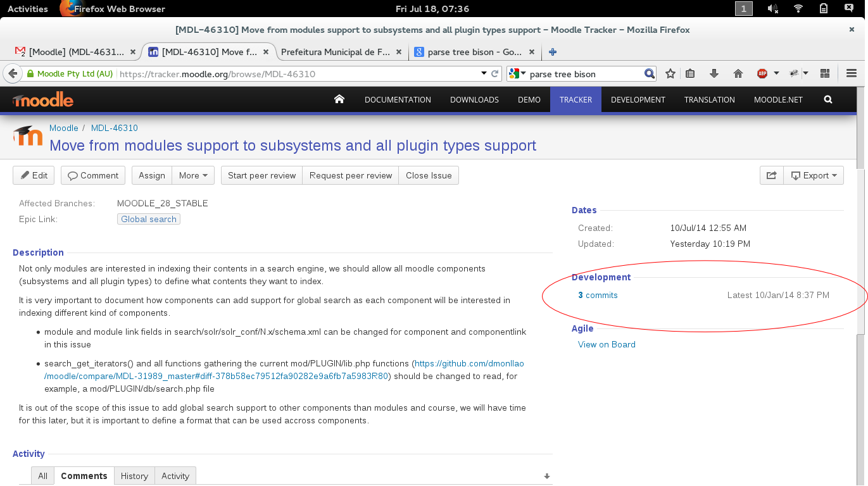Open the Firefox Web Browser app menu
Viewport: 868px width, 486px height.
click(x=112, y=9)
